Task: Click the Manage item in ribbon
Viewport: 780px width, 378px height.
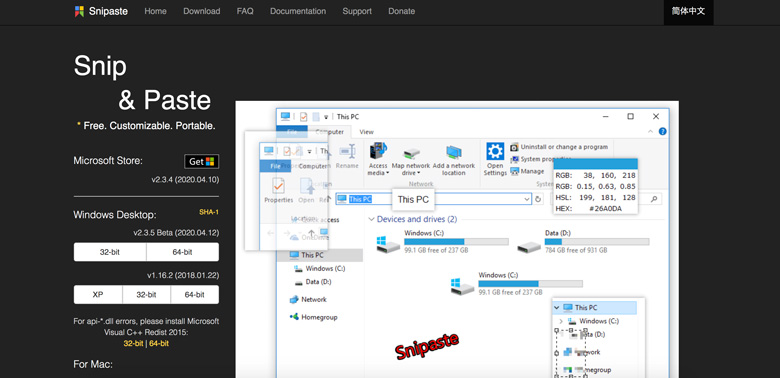Action: coord(527,171)
